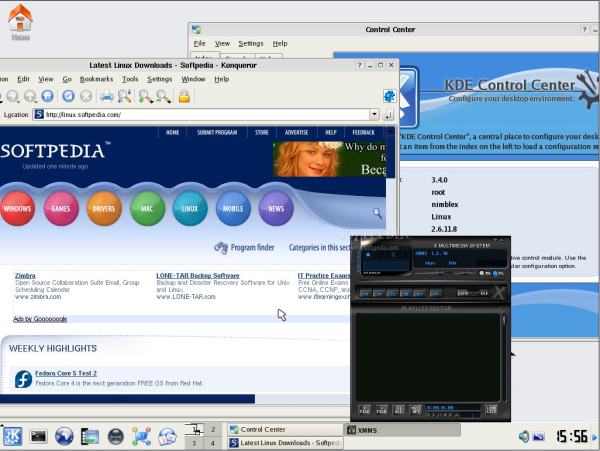Image resolution: width=600 pixels, height=451 pixels.
Task: Open the View menu in Control Center
Action: coord(222,44)
